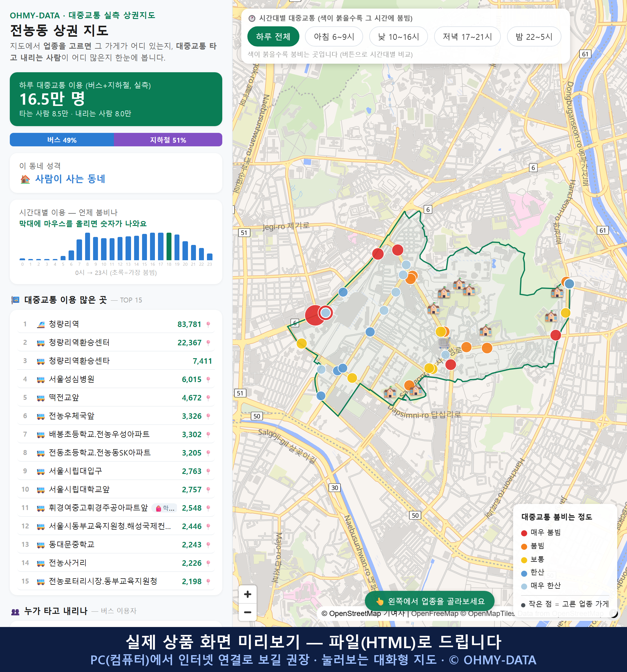Image resolution: width=627 pixels, height=672 pixels.
Task: Click the 지하철 51% bar segment
Action: [168, 140]
